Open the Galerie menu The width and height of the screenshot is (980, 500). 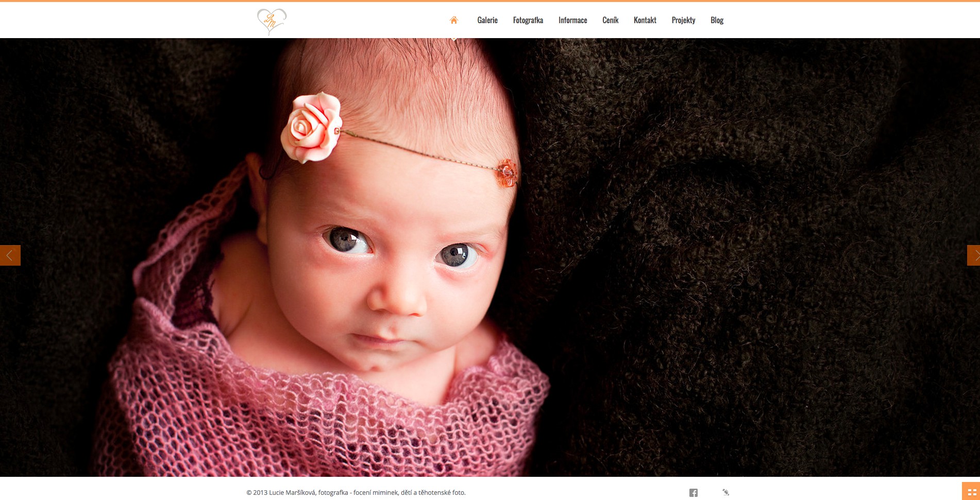click(x=487, y=20)
